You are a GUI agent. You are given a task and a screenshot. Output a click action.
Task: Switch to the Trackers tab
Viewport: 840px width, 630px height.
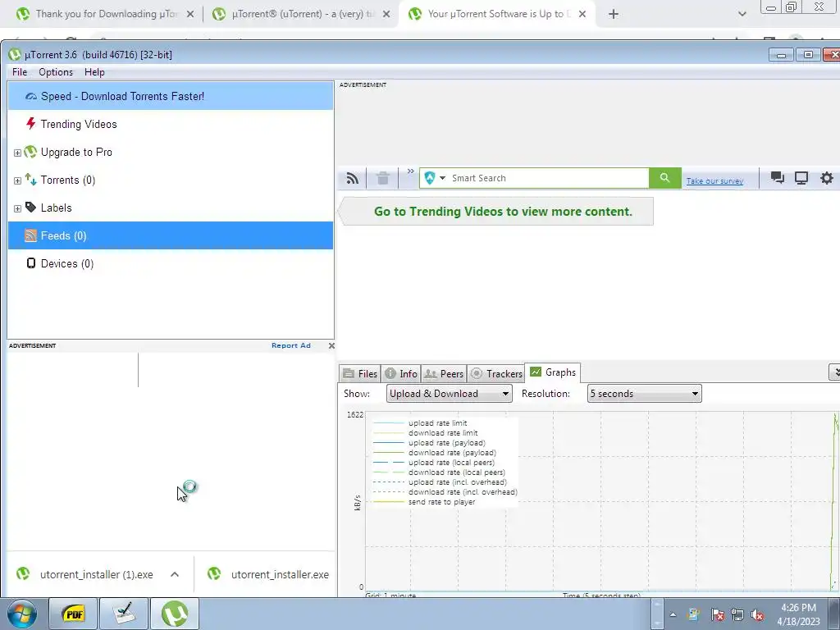pos(496,373)
